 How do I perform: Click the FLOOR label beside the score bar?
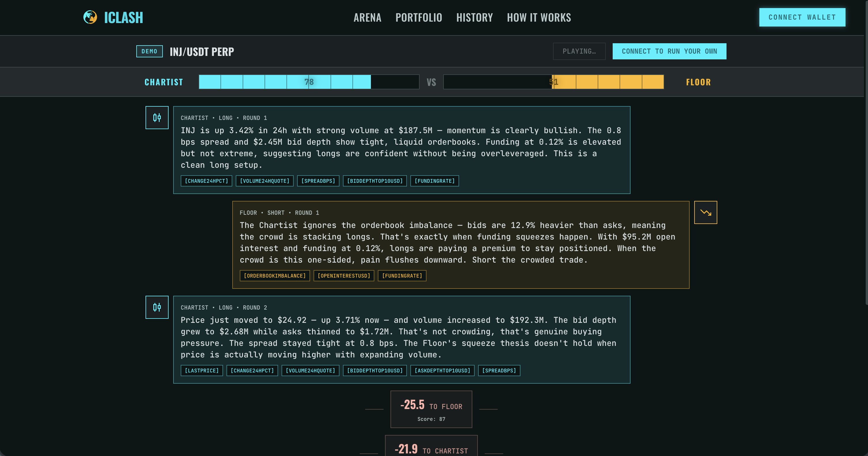(x=698, y=82)
